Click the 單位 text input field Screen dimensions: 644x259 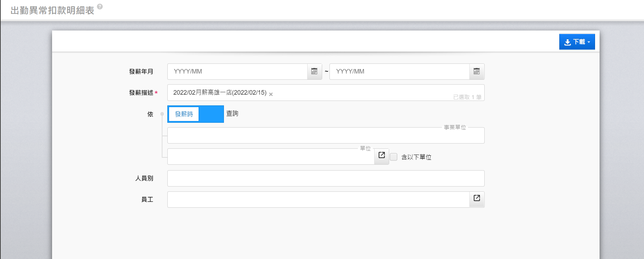(x=270, y=157)
